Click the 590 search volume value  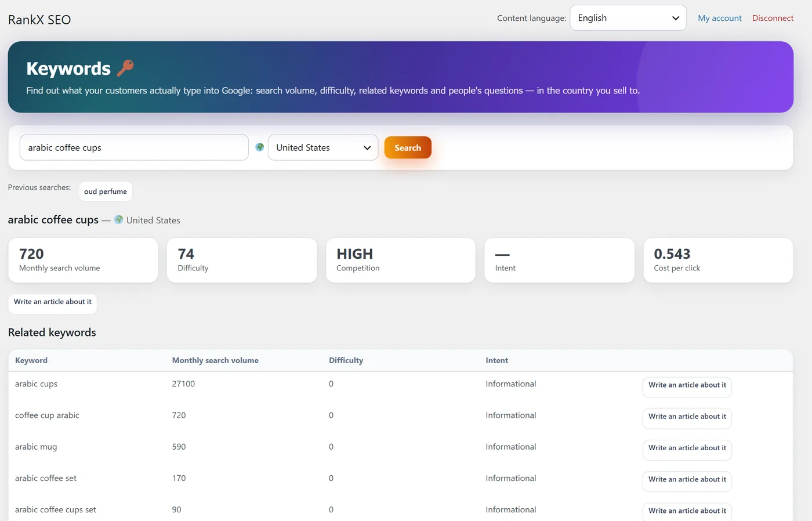[179, 447]
